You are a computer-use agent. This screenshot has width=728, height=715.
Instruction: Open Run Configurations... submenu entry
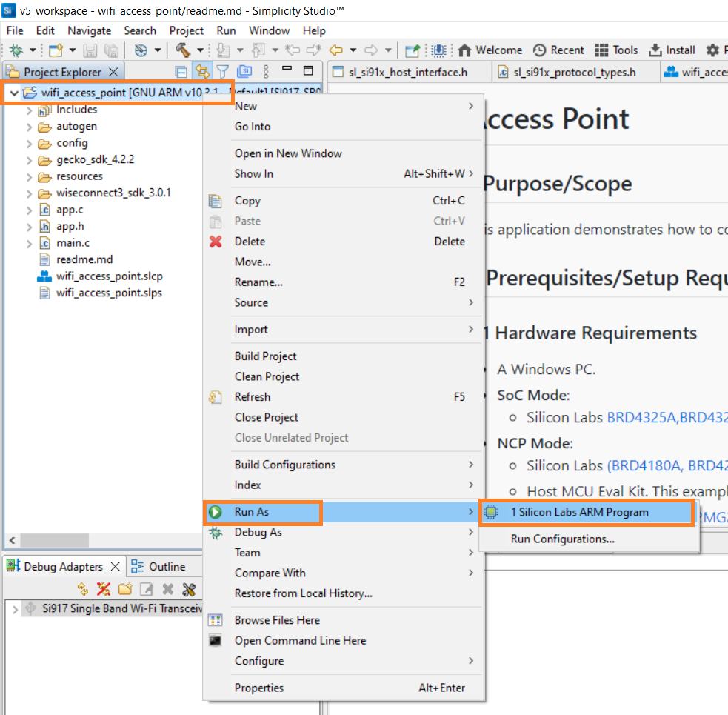[562, 539]
